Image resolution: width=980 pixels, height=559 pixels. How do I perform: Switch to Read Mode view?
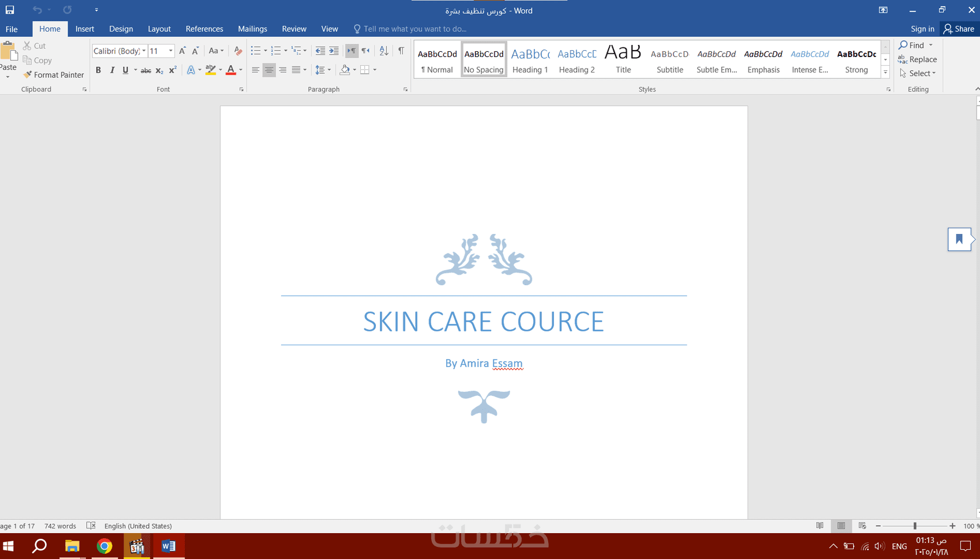click(820, 526)
